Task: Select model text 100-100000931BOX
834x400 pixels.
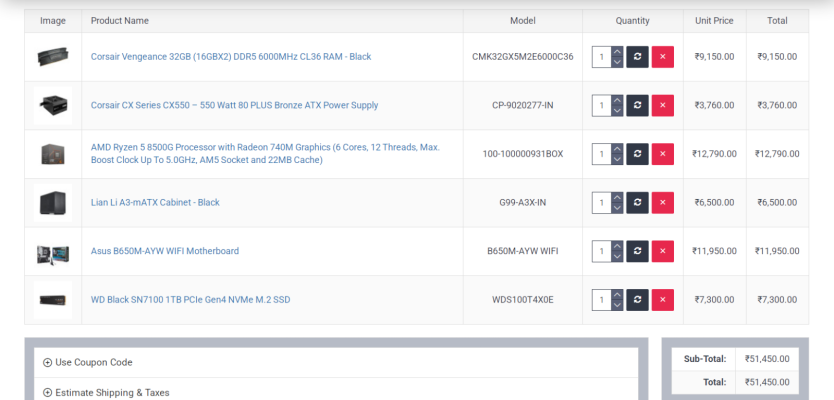Action: click(x=523, y=154)
